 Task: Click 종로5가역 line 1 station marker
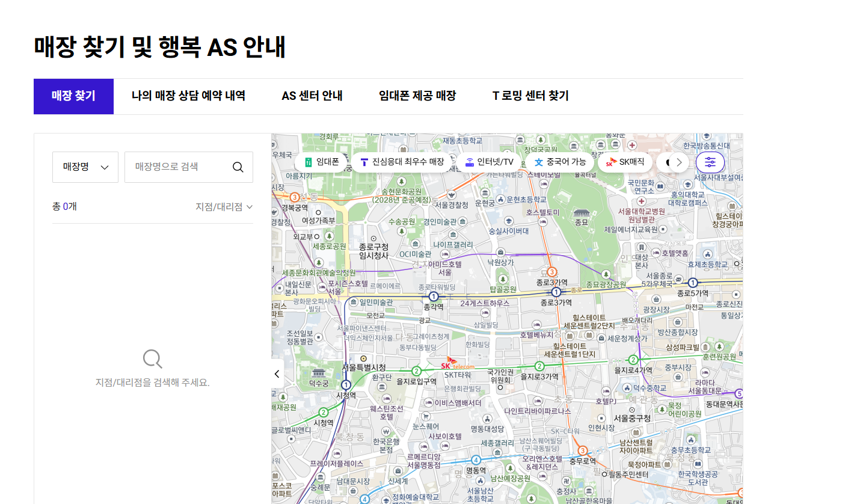tap(693, 283)
